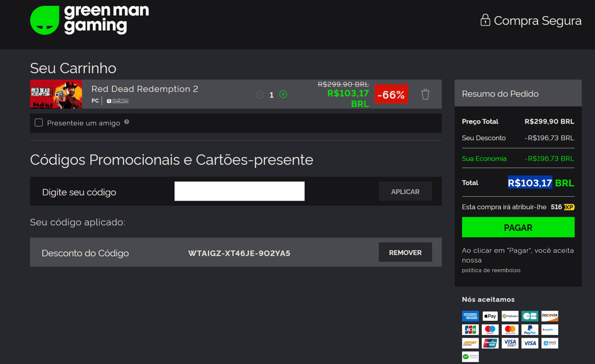Click the Maestro card icon
Screen dimensions: 595x364
coord(490,329)
